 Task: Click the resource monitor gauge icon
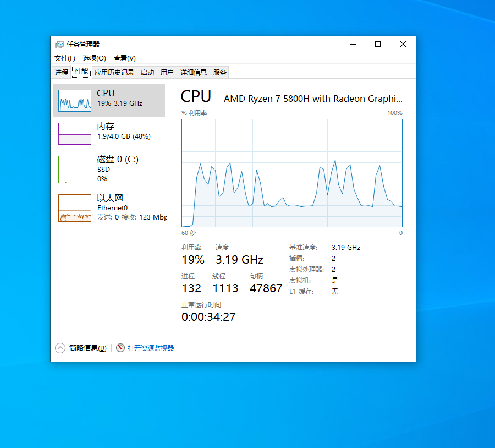[120, 348]
